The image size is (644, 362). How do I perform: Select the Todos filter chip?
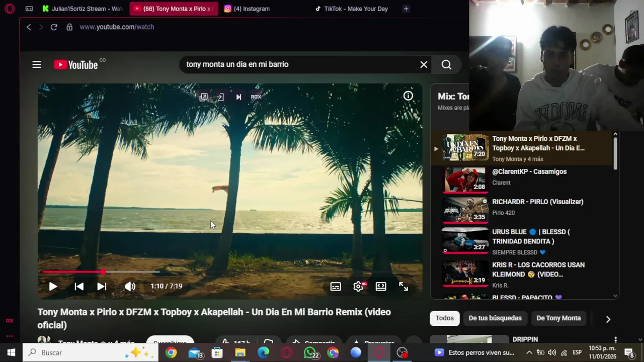pyautogui.click(x=444, y=318)
